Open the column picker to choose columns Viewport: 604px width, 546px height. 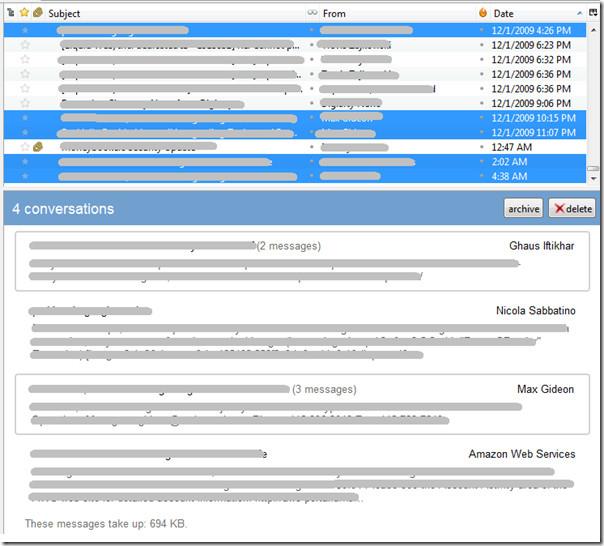click(x=593, y=13)
